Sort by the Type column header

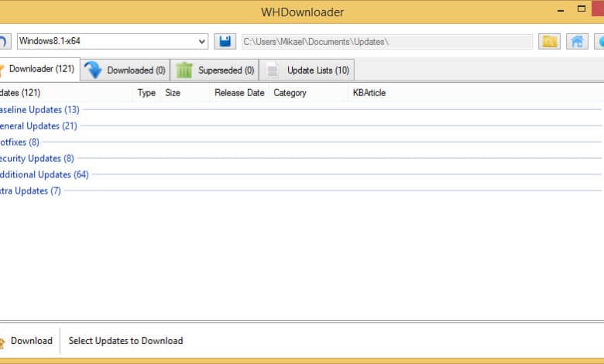[146, 93]
